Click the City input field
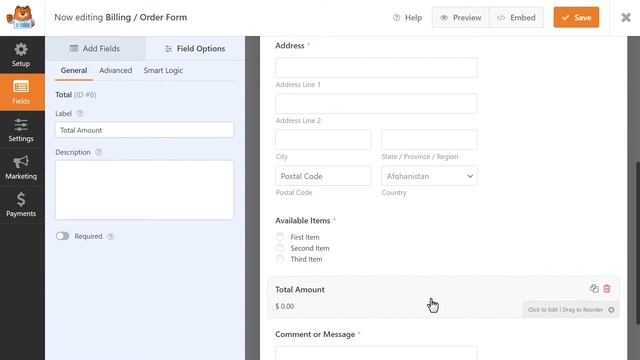This screenshot has width=640, height=360. [x=323, y=139]
